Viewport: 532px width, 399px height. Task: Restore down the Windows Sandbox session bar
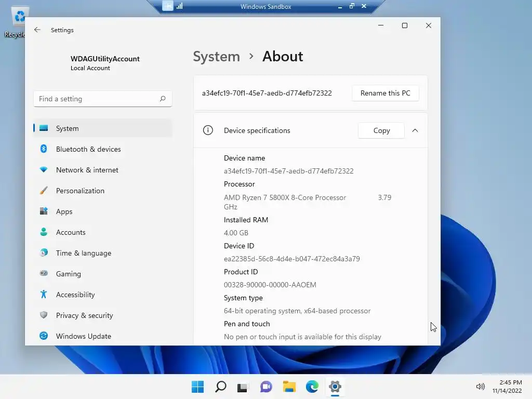click(352, 6)
